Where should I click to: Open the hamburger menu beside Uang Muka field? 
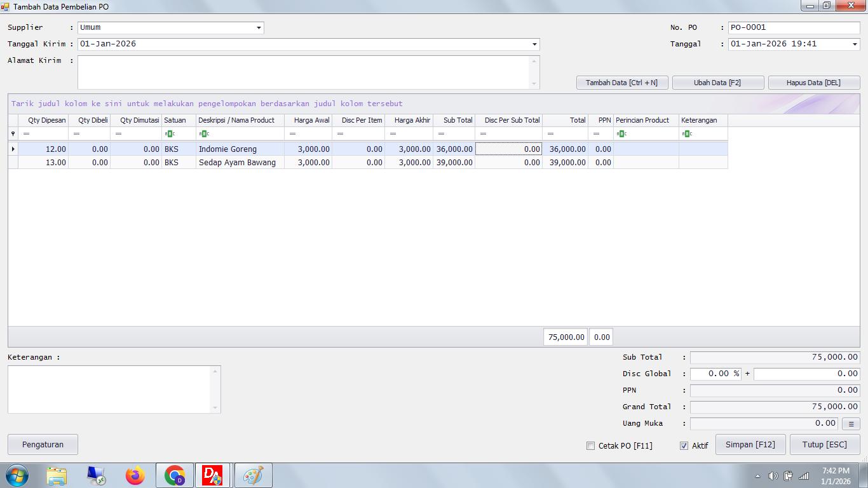(x=851, y=423)
